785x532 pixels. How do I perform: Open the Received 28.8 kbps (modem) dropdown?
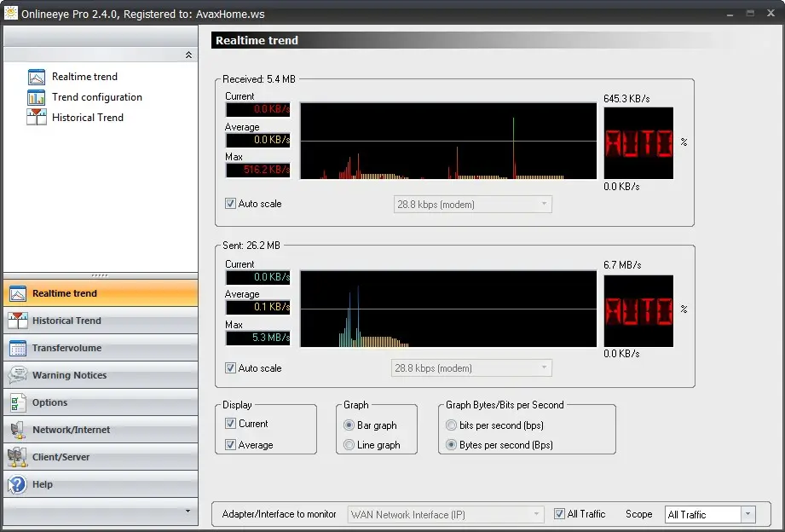click(472, 204)
